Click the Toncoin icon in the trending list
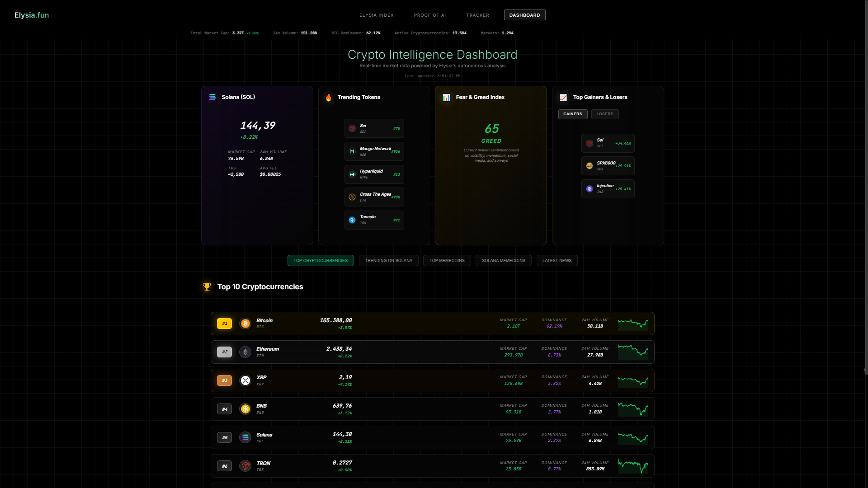The width and height of the screenshot is (868, 488). pyautogui.click(x=352, y=220)
